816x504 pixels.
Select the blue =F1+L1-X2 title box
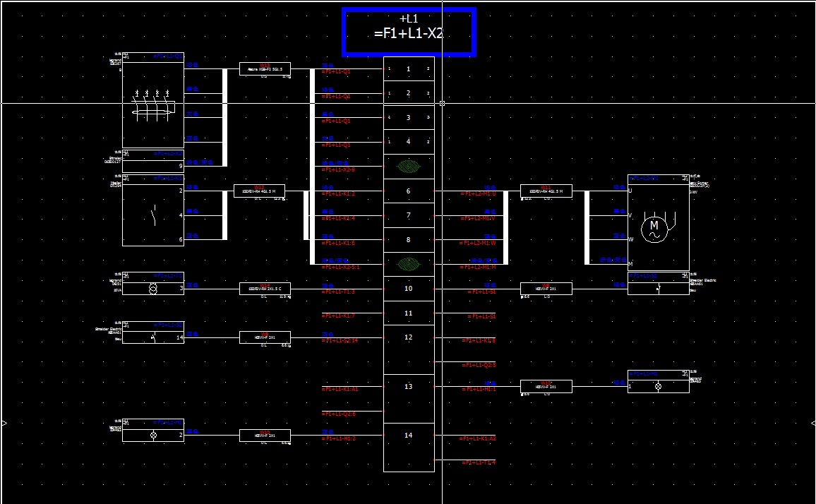coord(409,32)
